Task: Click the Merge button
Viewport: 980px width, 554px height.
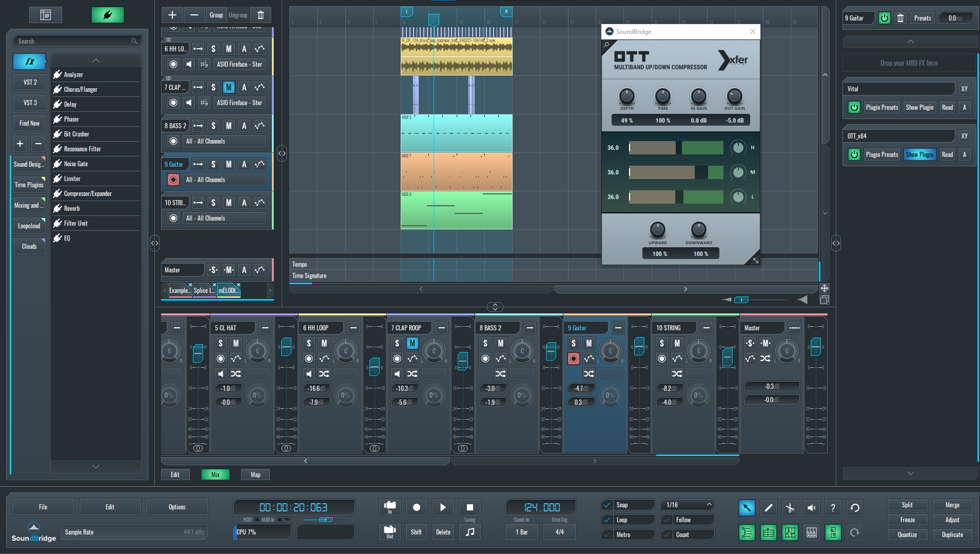Action: tap(952, 505)
